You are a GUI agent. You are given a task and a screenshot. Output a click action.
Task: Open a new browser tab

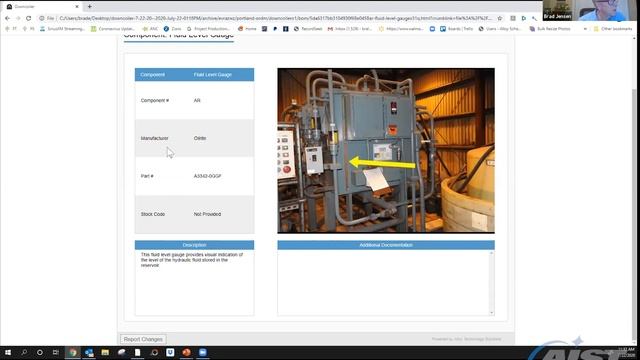pyautogui.click(x=89, y=7)
